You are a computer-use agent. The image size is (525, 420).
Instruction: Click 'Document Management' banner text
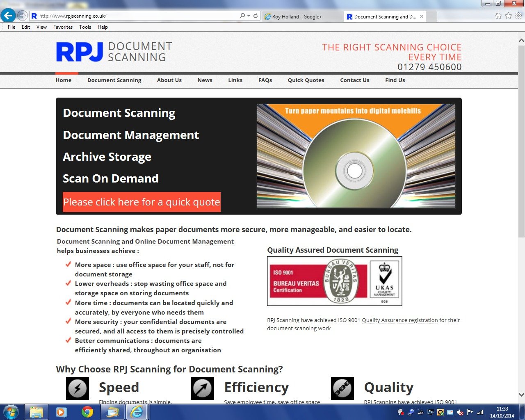coord(131,135)
